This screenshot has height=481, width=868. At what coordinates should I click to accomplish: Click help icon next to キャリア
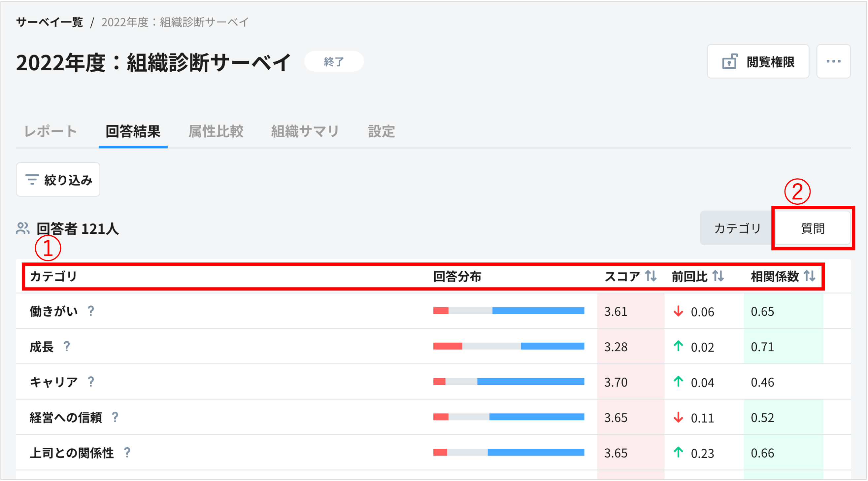[x=91, y=382]
